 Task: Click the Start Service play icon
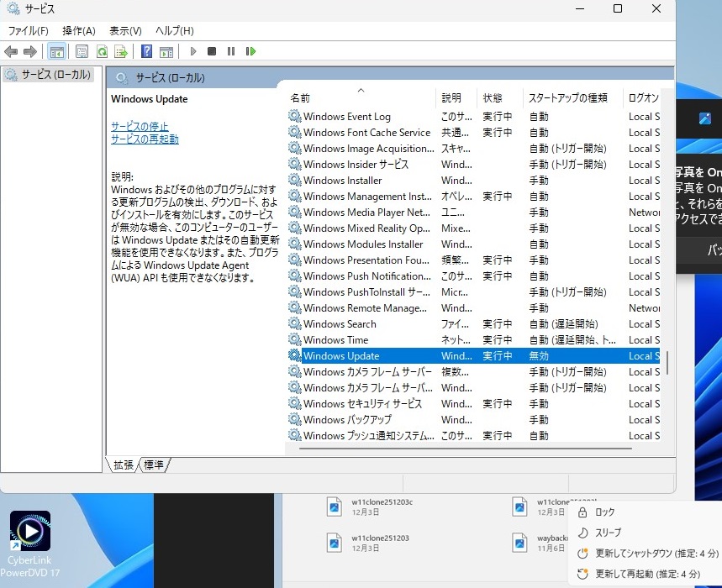(x=193, y=52)
